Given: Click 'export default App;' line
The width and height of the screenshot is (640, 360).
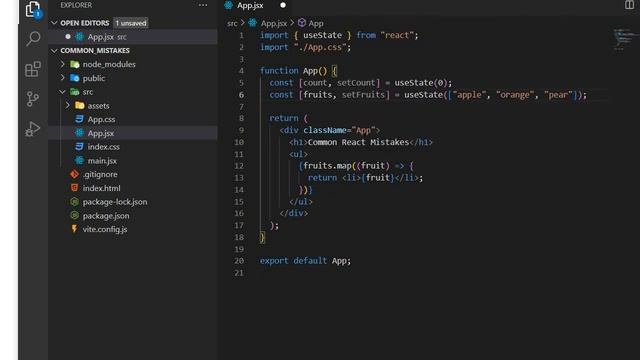Looking at the screenshot, I should coord(305,260).
